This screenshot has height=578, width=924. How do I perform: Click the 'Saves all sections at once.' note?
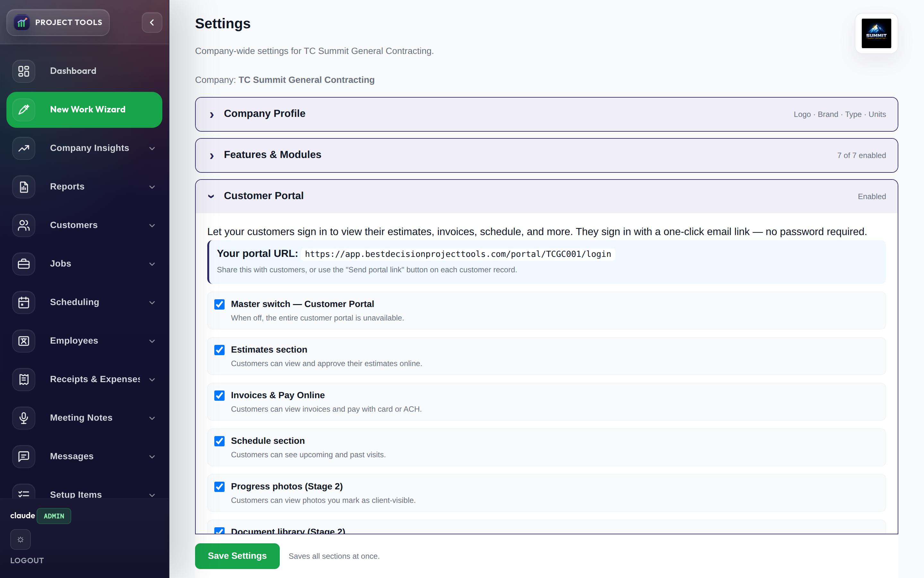pos(334,556)
